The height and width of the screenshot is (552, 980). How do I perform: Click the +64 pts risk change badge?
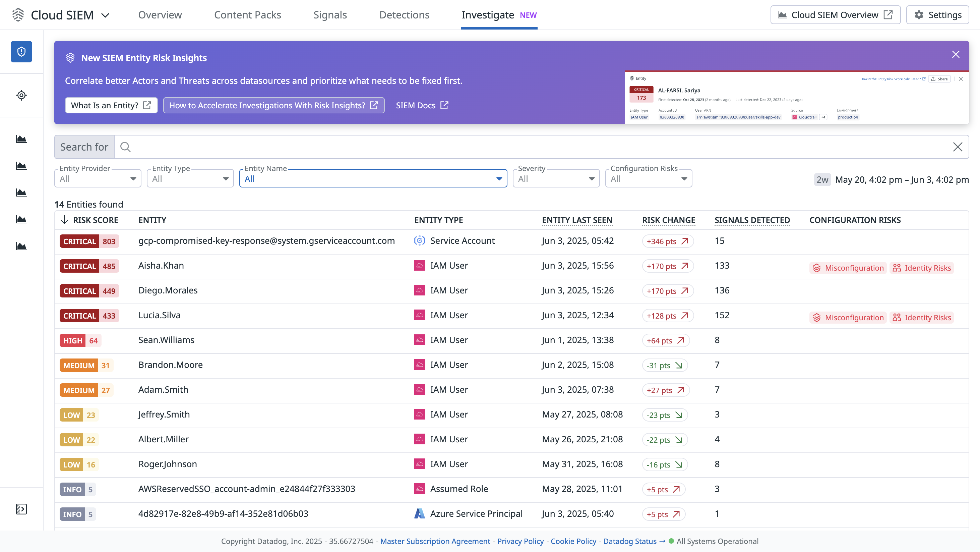point(666,341)
